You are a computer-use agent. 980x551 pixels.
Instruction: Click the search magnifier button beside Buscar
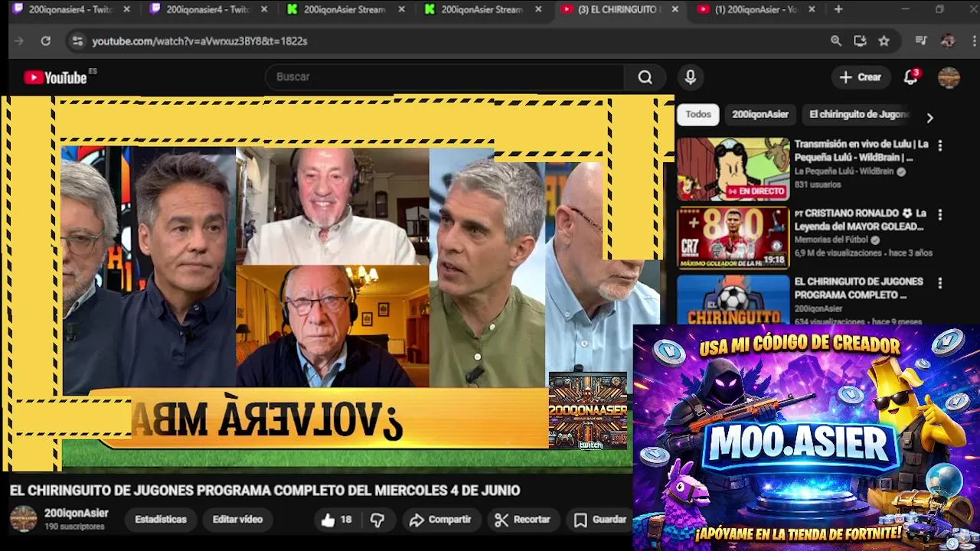tap(645, 77)
